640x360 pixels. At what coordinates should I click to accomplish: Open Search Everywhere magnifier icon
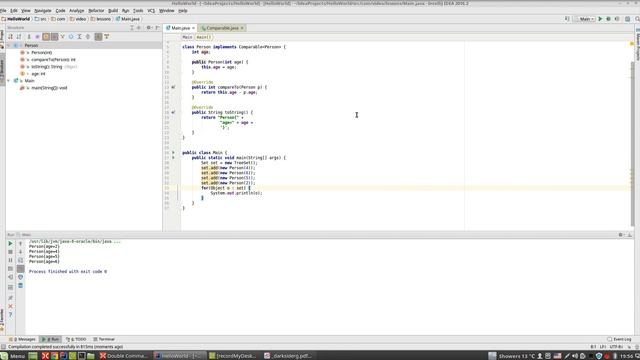click(637, 19)
